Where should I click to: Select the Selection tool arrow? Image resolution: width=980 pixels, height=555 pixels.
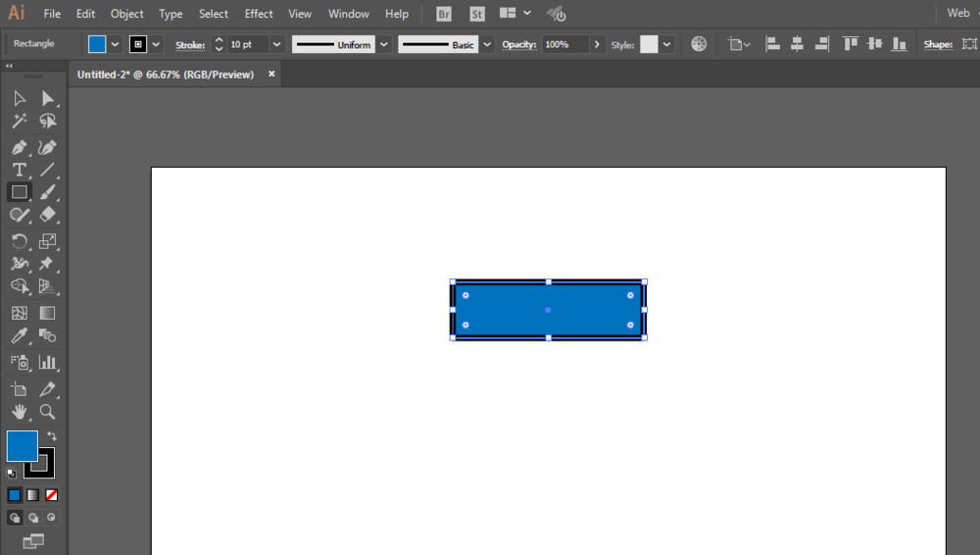coord(20,98)
